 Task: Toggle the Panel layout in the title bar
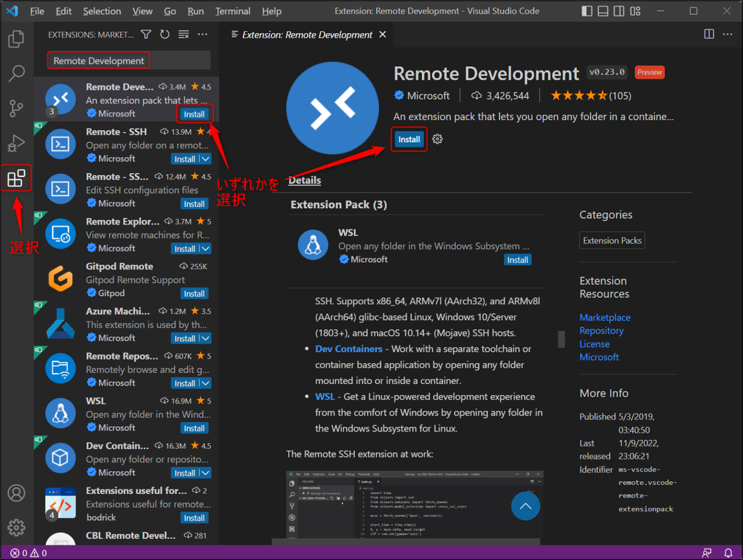pyautogui.click(x=603, y=11)
